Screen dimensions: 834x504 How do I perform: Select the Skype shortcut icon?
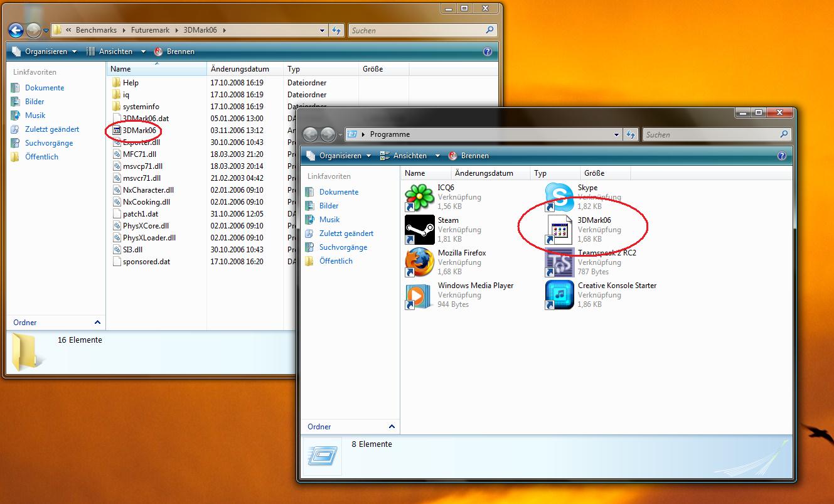[x=559, y=197]
